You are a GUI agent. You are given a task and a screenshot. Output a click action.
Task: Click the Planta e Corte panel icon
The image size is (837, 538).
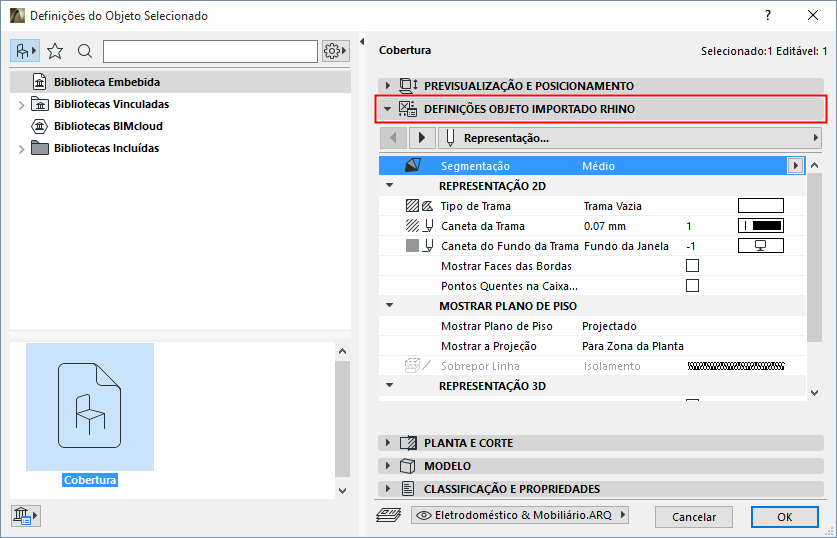(x=408, y=442)
